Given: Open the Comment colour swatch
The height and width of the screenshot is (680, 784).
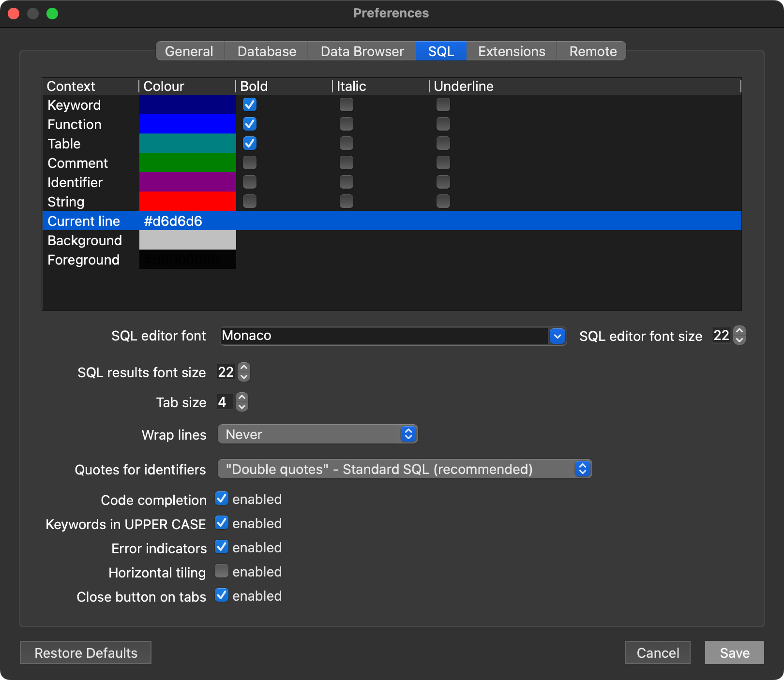Looking at the screenshot, I should 187,163.
